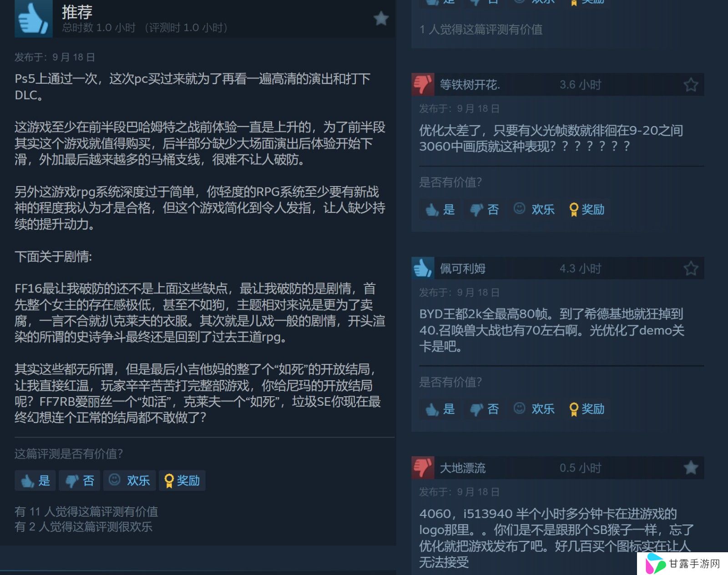Vote 是 on 佩可利姆's review
Viewport: 728px width, 575px height.
pos(440,409)
